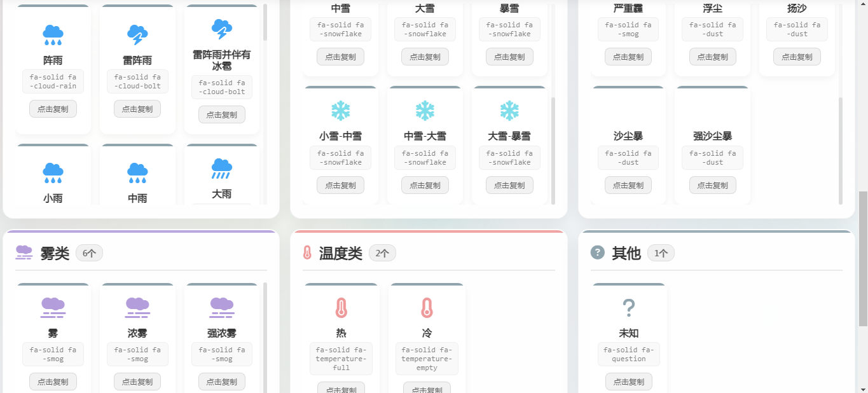Viewport: 868px width, 393px height.
Task: Click 点击复制 under 严重霾
Action: (x=628, y=57)
